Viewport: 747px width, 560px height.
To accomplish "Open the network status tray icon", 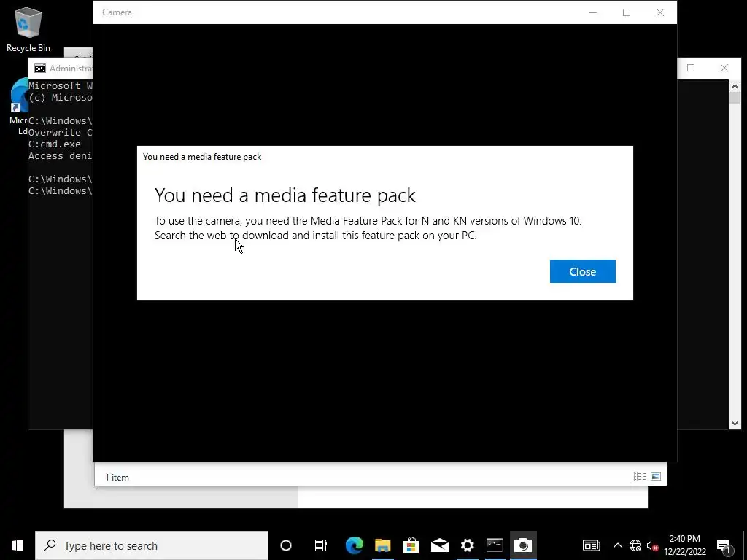I will coord(635,545).
